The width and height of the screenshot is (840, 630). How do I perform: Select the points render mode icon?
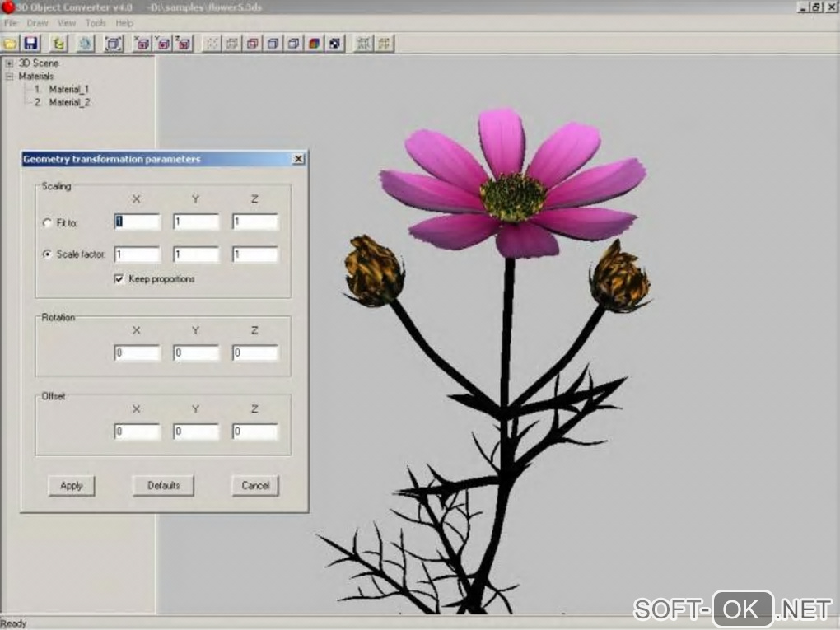[x=212, y=44]
